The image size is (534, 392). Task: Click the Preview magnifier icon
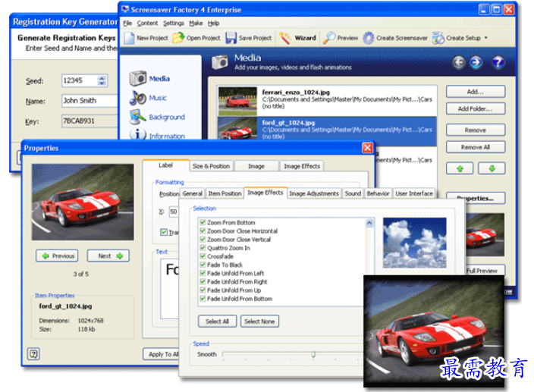(329, 38)
